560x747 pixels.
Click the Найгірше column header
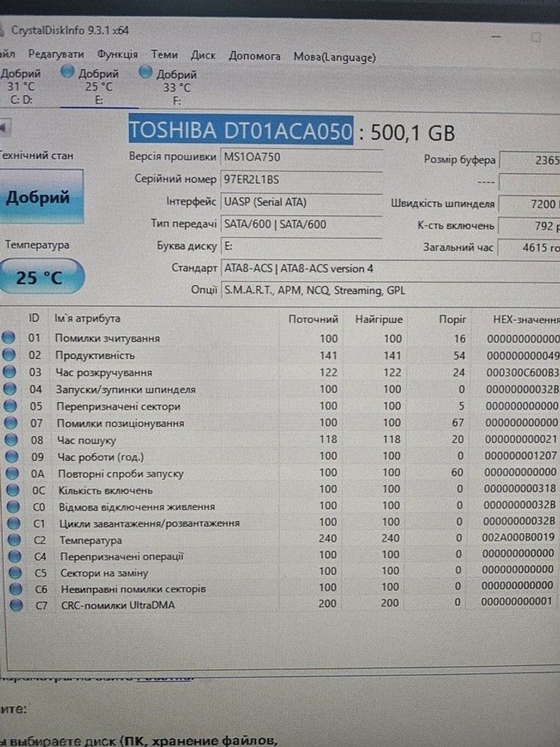pos(378,320)
